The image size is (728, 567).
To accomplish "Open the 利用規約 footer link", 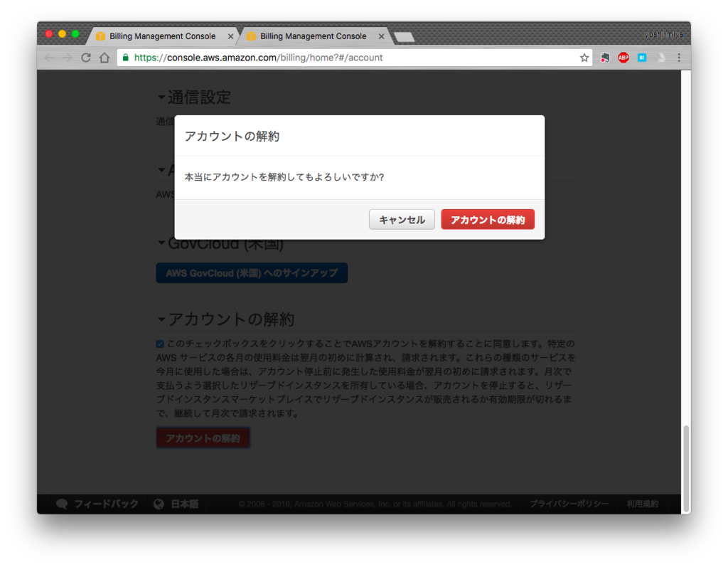I will click(642, 504).
